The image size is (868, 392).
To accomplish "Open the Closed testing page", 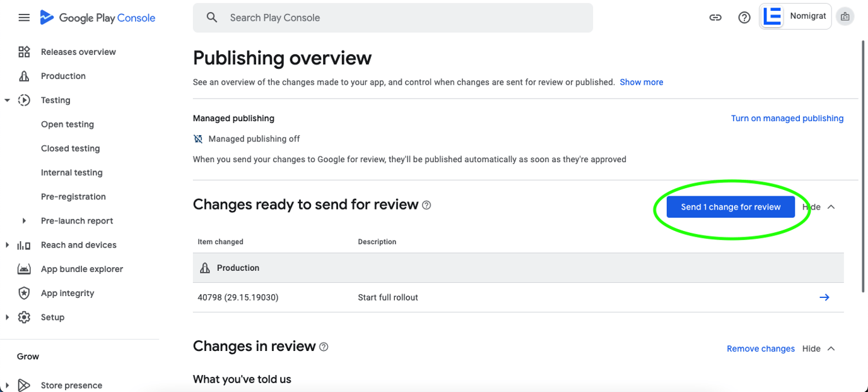I will [x=70, y=148].
